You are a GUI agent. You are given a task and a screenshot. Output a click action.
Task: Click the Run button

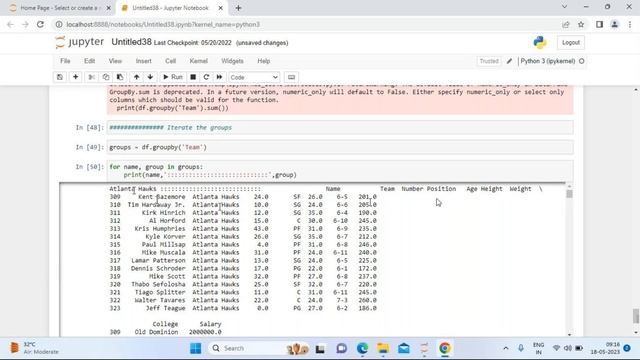point(173,77)
